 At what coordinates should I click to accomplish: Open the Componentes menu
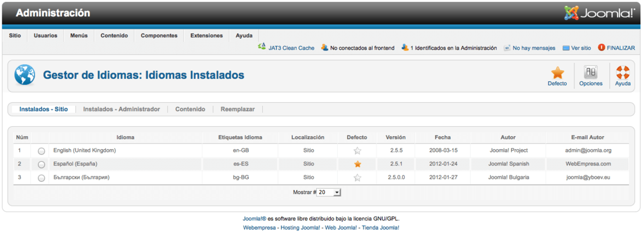coord(159,36)
